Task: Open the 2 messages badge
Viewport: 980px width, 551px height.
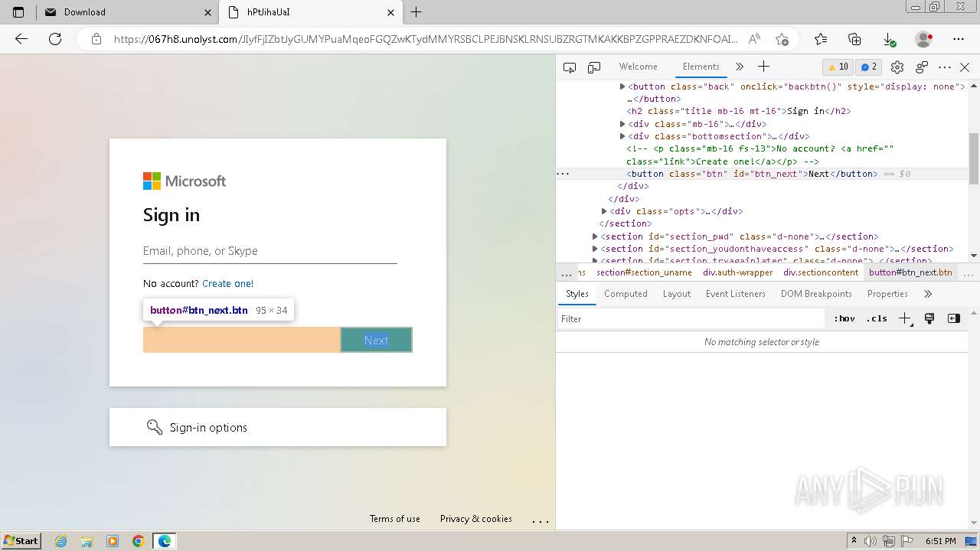Action: [x=867, y=67]
